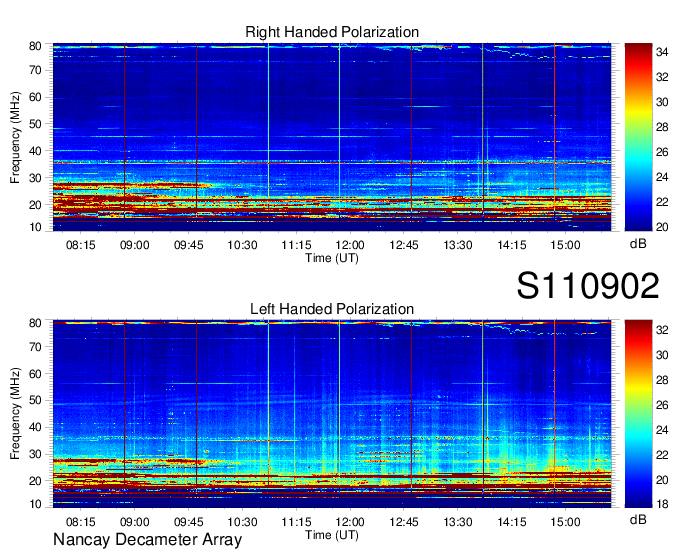Click the 10:30 time tick of Left Handed plot
Screen dimensions: 680x552
242,522
